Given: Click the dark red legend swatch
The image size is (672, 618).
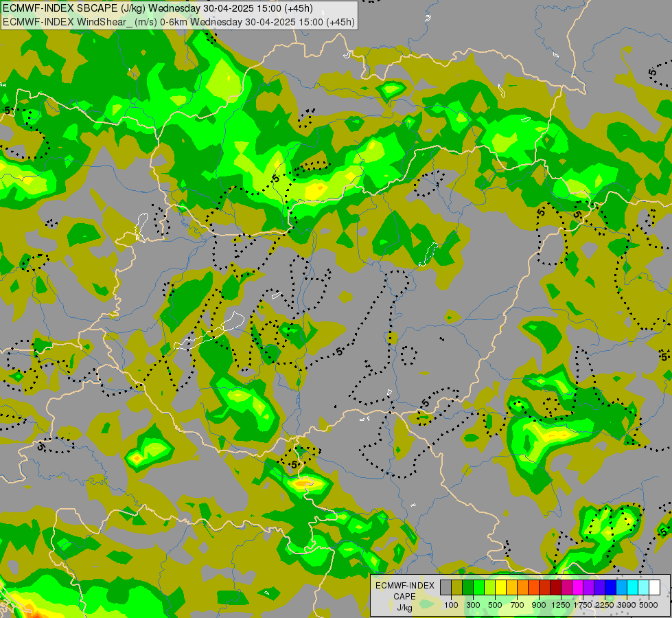Looking at the screenshot, I should [555, 587].
